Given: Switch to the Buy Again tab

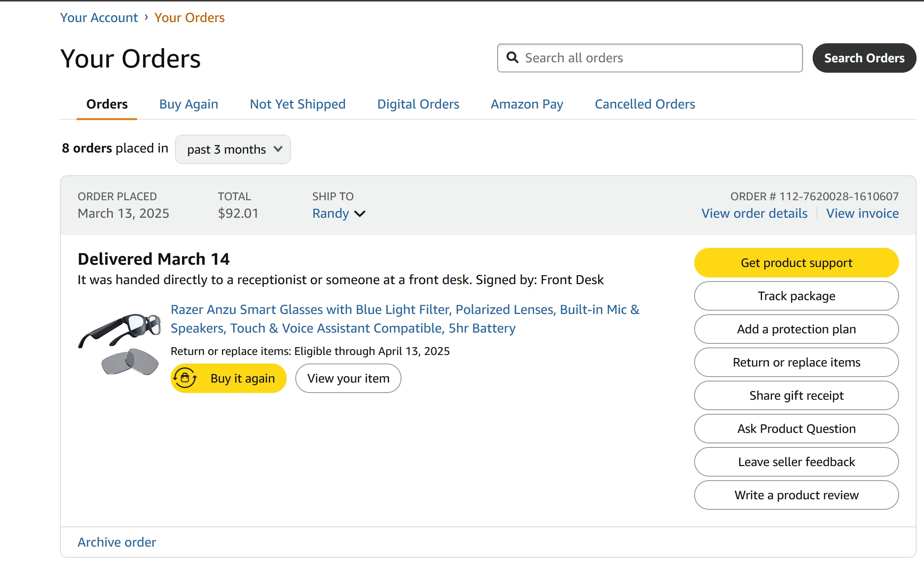Looking at the screenshot, I should 188,104.
